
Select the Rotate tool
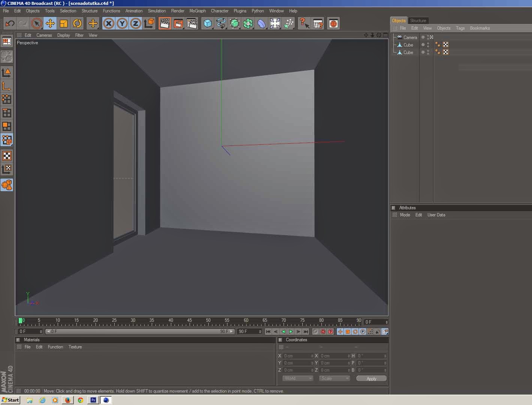(x=77, y=23)
